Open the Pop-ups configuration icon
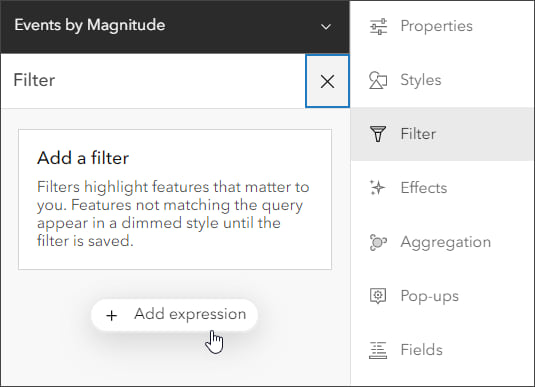535x387 pixels. tap(378, 296)
